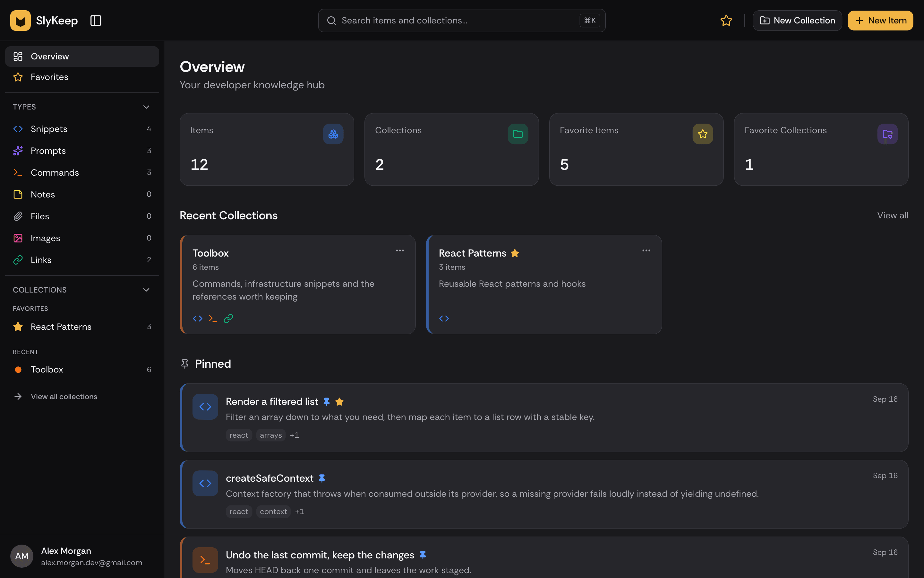The image size is (924, 578).
Task: Unfavorite React Patterns card star
Action: [x=515, y=253]
